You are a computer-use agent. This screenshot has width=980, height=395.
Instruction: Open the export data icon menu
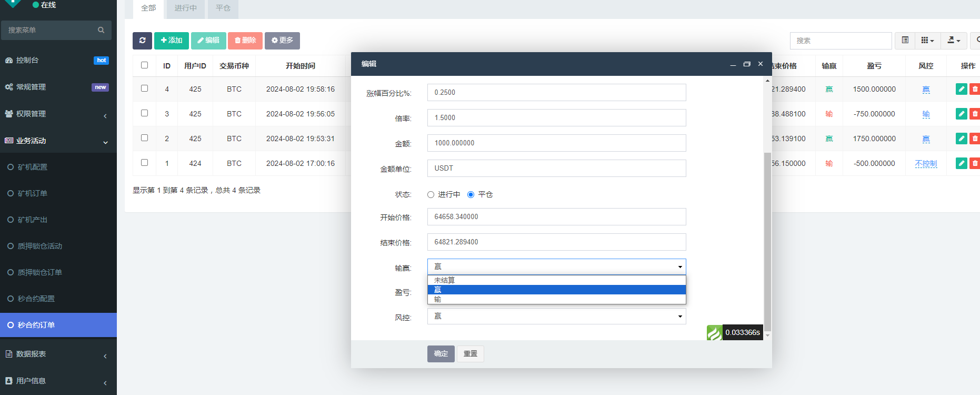click(953, 41)
